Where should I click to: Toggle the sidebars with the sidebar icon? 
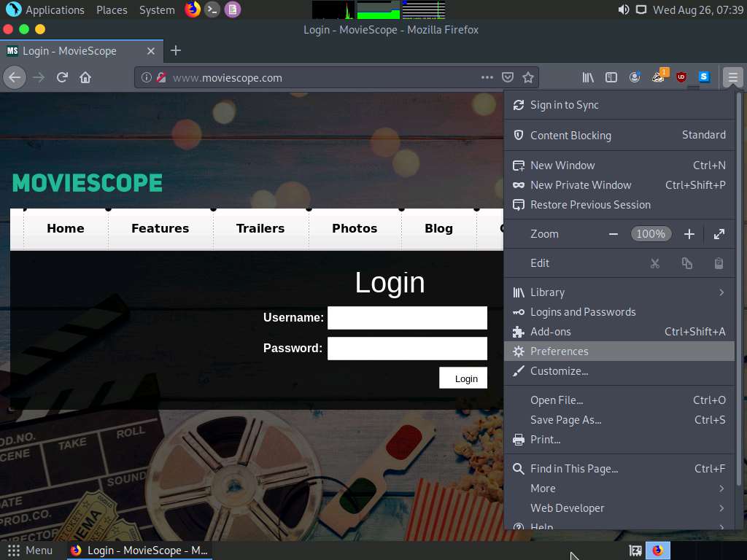click(x=611, y=77)
